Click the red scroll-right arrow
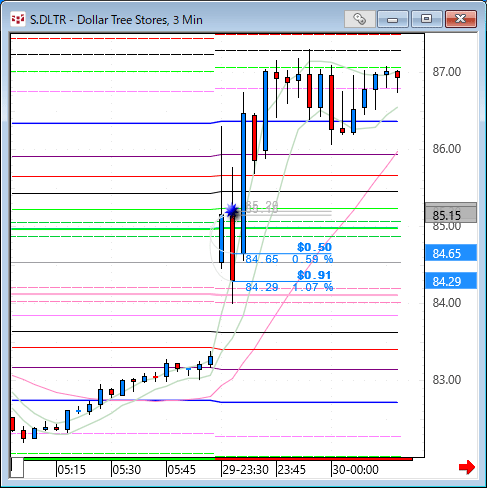The height and width of the screenshot is (488, 487). click(x=467, y=467)
